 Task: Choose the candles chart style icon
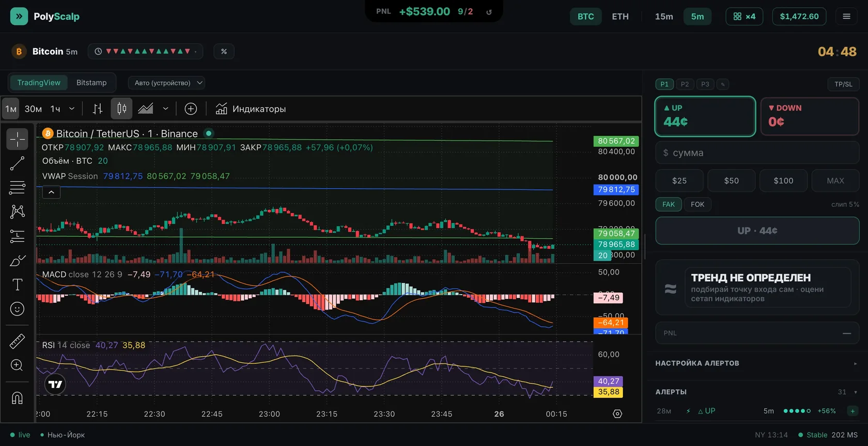[x=122, y=109]
